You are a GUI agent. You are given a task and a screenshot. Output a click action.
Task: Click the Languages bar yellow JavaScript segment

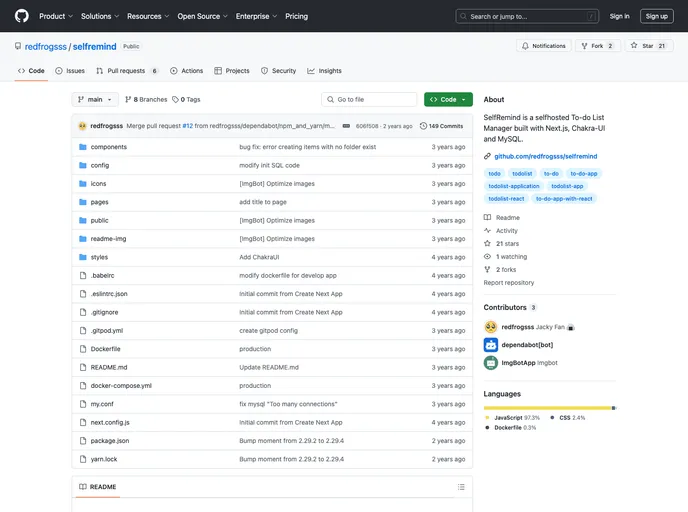(x=547, y=408)
